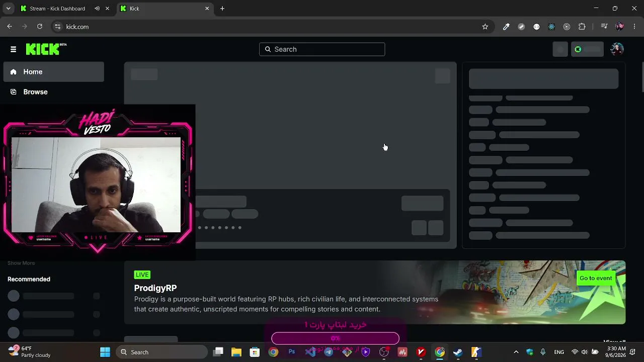
Task: Click the green LIVE badge
Action: [x=142, y=275]
